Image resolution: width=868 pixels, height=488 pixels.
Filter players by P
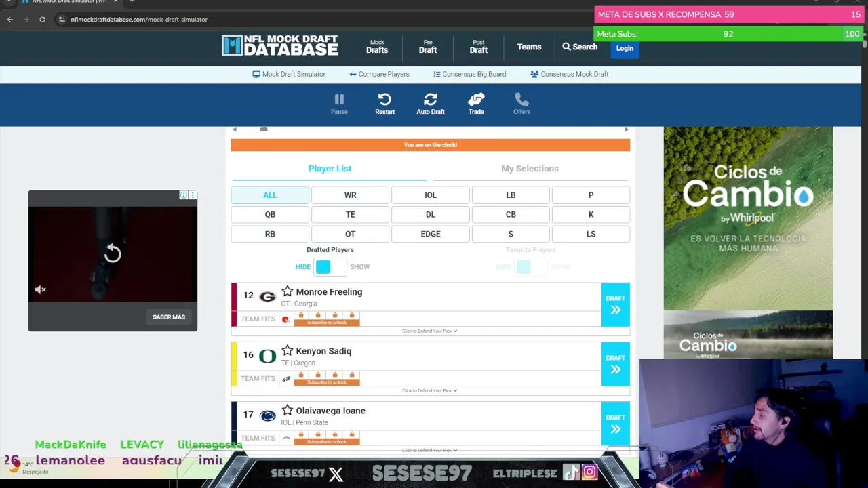pyautogui.click(x=591, y=195)
